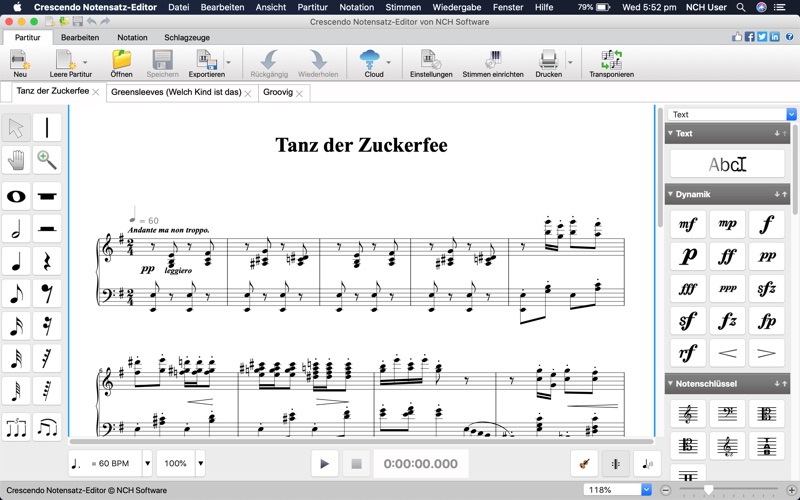Image resolution: width=800 pixels, height=500 pixels.
Task: Open the Wiedergabe menu
Action: tap(457, 7)
